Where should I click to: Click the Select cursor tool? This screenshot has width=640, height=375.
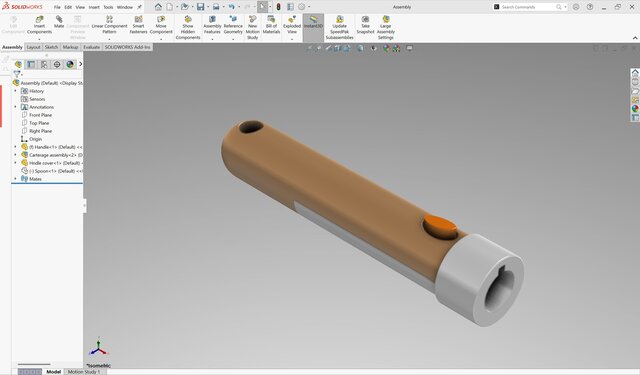point(262,7)
